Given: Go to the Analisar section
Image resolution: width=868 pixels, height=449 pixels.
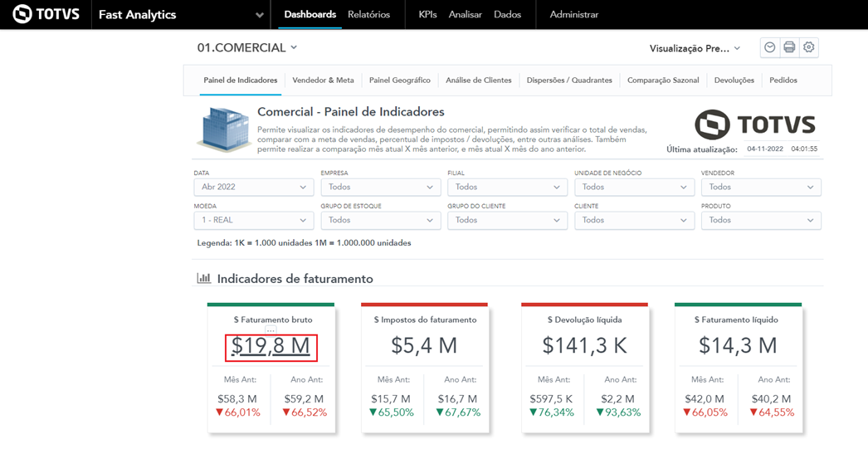Looking at the screenshot, I should coord(465,14).
